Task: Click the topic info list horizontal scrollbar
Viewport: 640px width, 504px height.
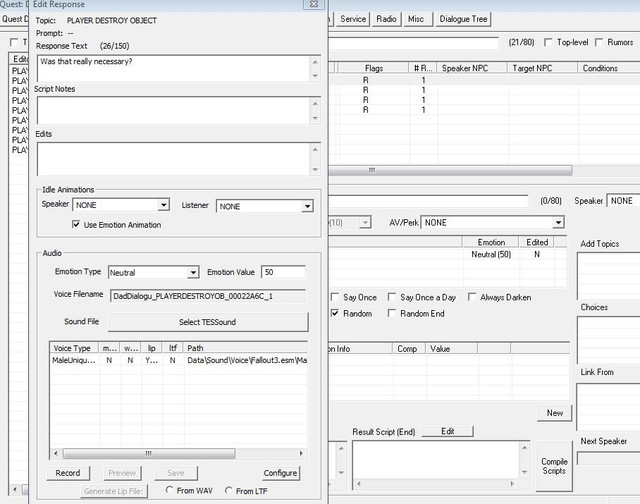Action: click(x=450, y=170)
